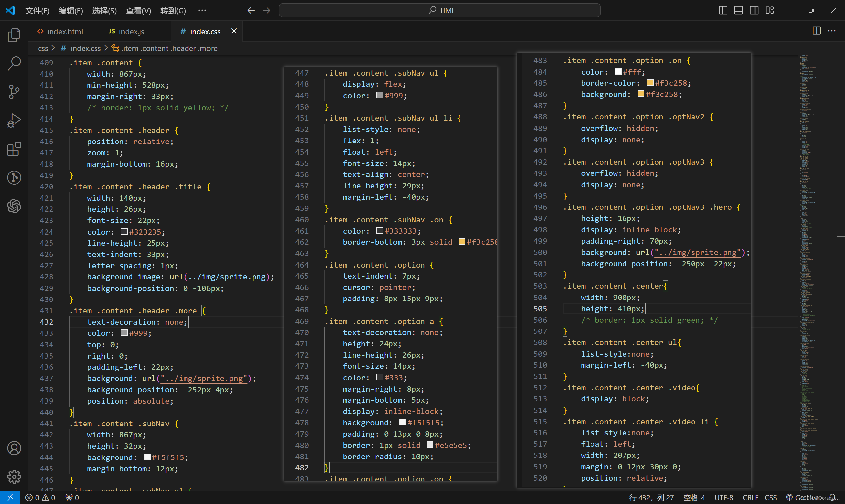
Task: Click the #f3c258 border-color swatch
Action: (650, 83)
